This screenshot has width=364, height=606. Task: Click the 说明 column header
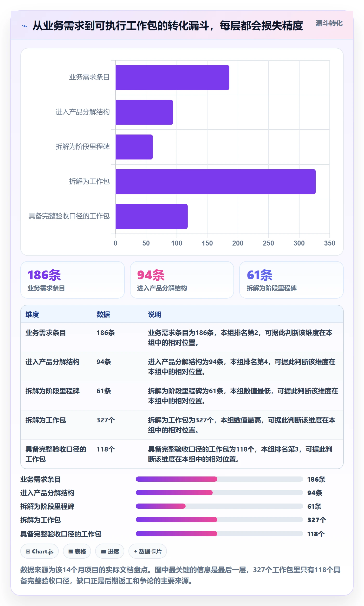155,314
